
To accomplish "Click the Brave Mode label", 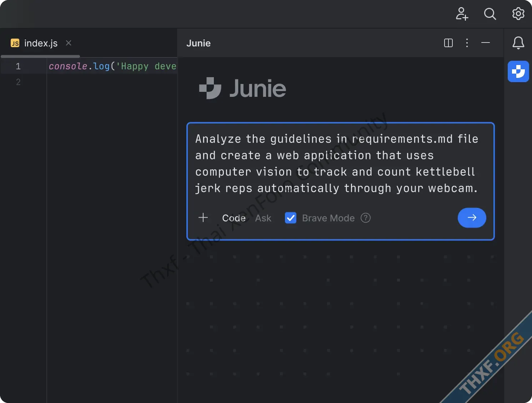I will pyautogui.click(x=328, y=218).
